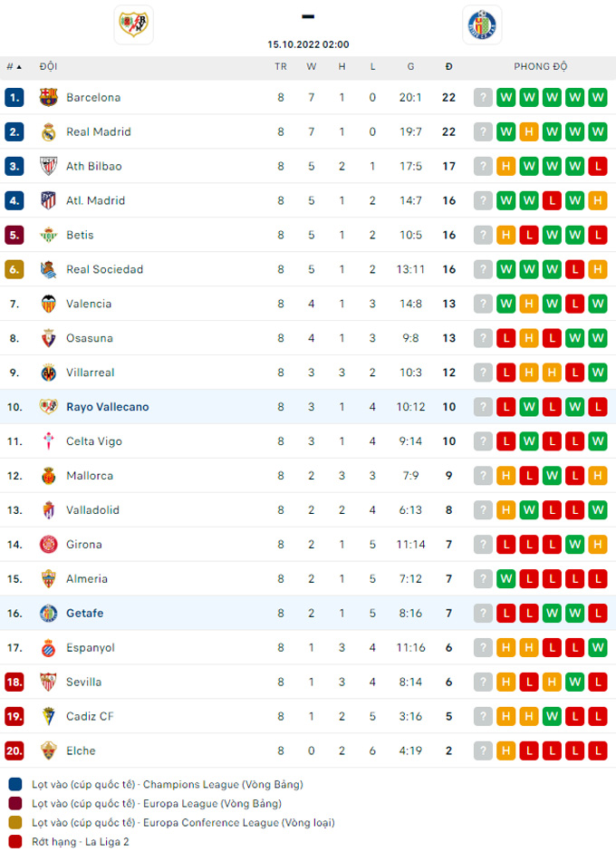Click the blue position badge for Barcelona

tap(14, 98)
